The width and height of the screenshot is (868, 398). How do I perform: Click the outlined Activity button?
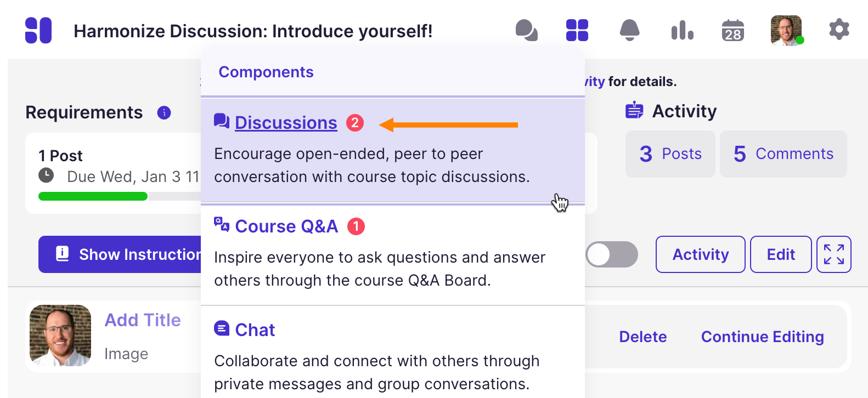click(x=701, y=254)
